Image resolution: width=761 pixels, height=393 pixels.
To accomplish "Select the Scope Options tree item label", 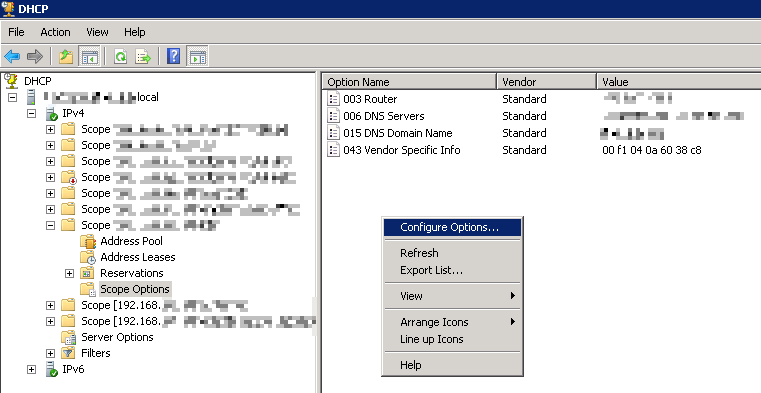I will point(134,289).
